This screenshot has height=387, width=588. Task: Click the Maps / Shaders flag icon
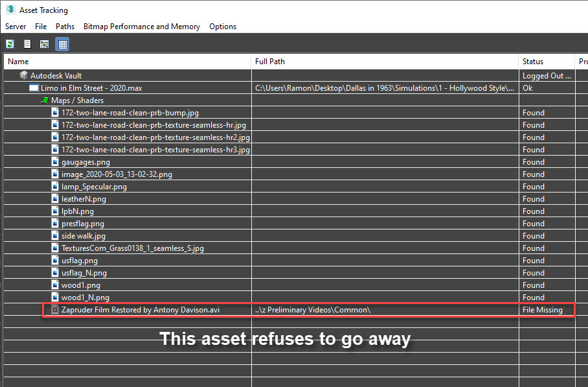(x=45, y=100)
